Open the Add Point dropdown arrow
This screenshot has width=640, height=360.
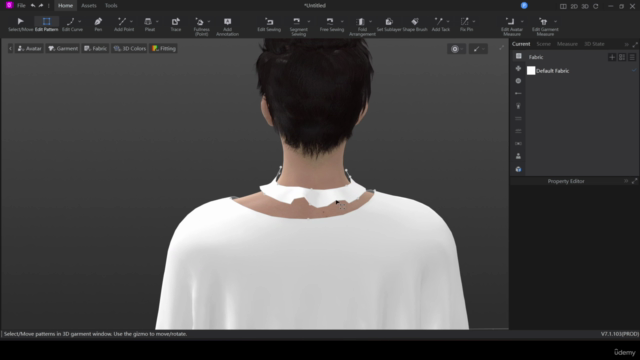point(131,21)
